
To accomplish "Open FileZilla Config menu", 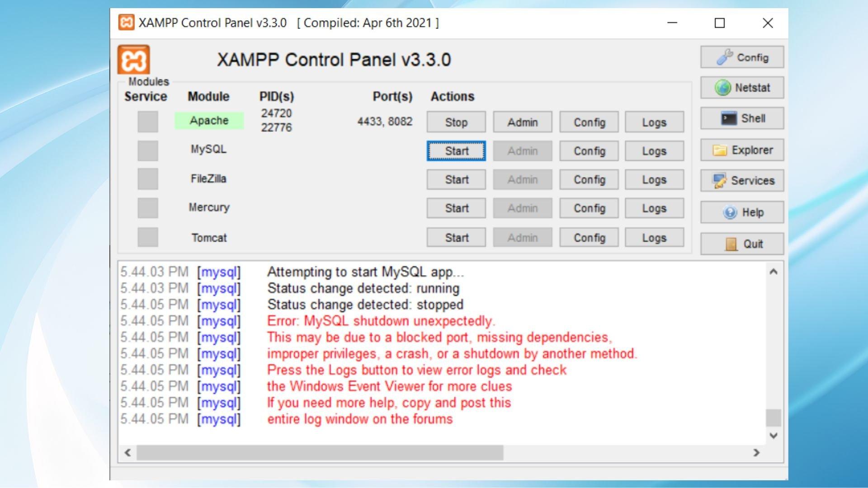I will [589, 179].
